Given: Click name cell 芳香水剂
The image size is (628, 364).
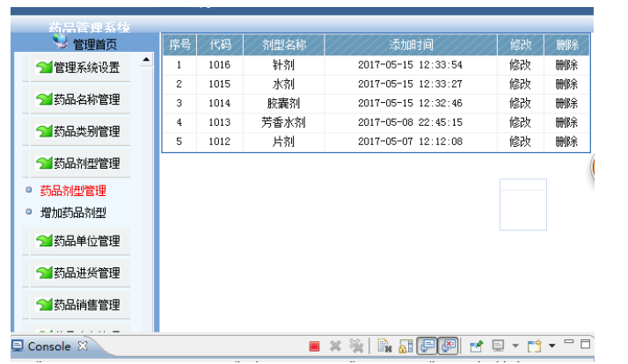Looking at the screenshot, I should click(283, 122).
